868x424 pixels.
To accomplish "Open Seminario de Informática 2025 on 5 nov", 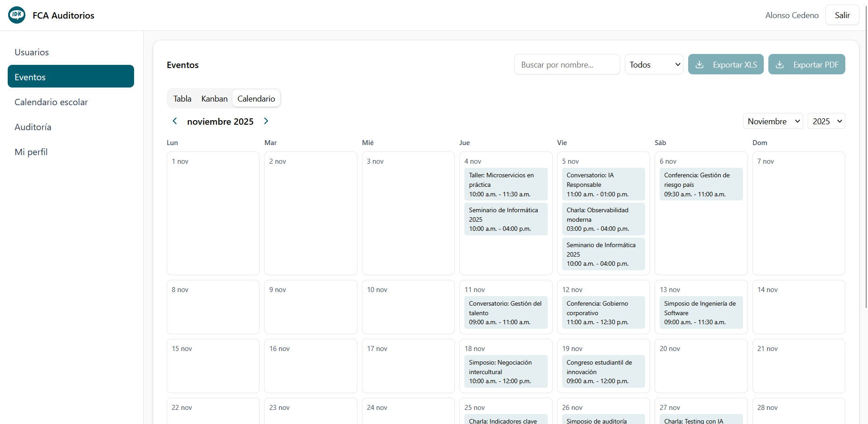I will [603, 254].
